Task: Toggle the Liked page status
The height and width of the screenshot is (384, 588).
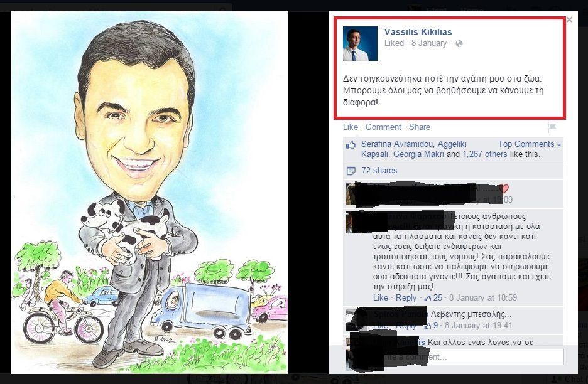Action: [394, 43]
